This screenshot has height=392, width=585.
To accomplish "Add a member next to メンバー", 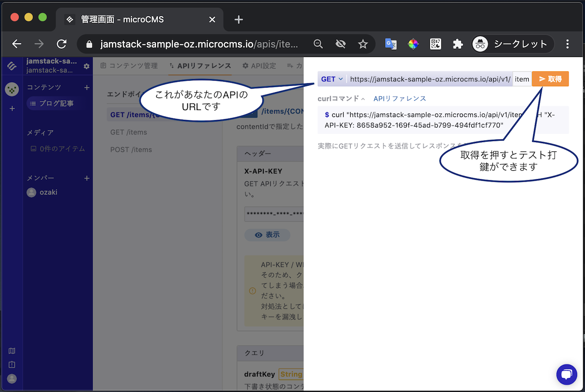I will click(x=87, y=178).
